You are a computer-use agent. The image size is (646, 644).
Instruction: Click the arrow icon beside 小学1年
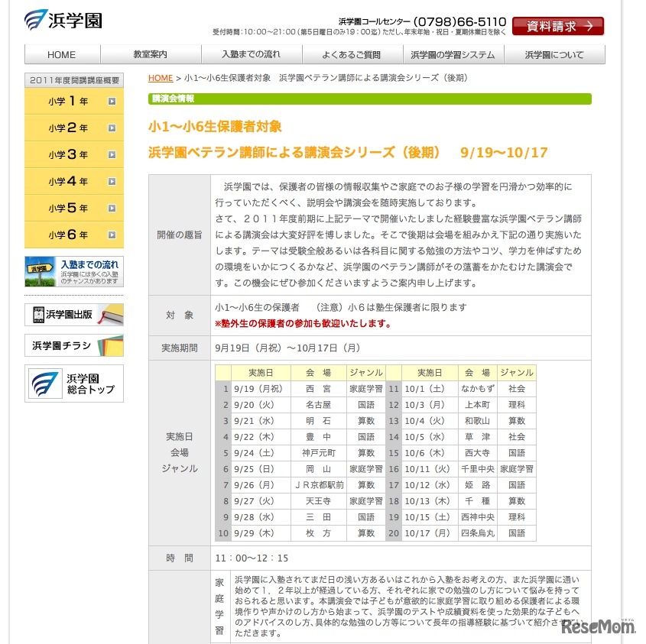click(112, 102)
